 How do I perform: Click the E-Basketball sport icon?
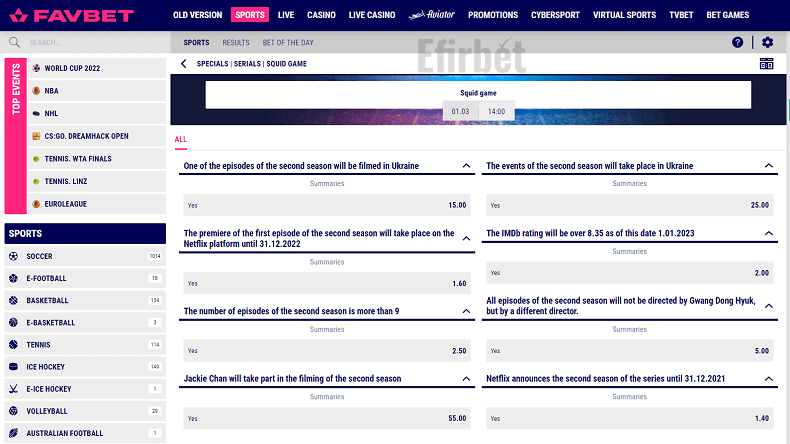click(x=14, y=323)
